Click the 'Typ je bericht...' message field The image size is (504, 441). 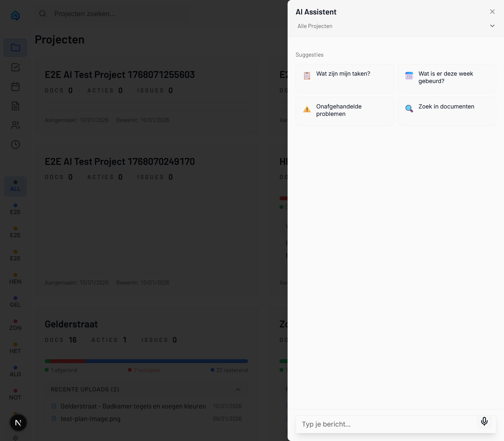click(386, 424)
